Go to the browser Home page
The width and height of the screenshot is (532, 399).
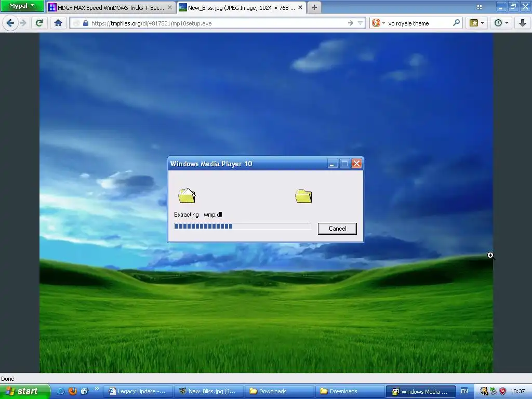58,23
